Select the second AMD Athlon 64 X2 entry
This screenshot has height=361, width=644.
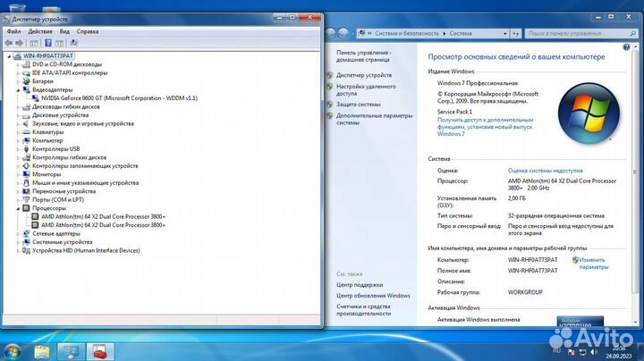[x=103, y=225]
